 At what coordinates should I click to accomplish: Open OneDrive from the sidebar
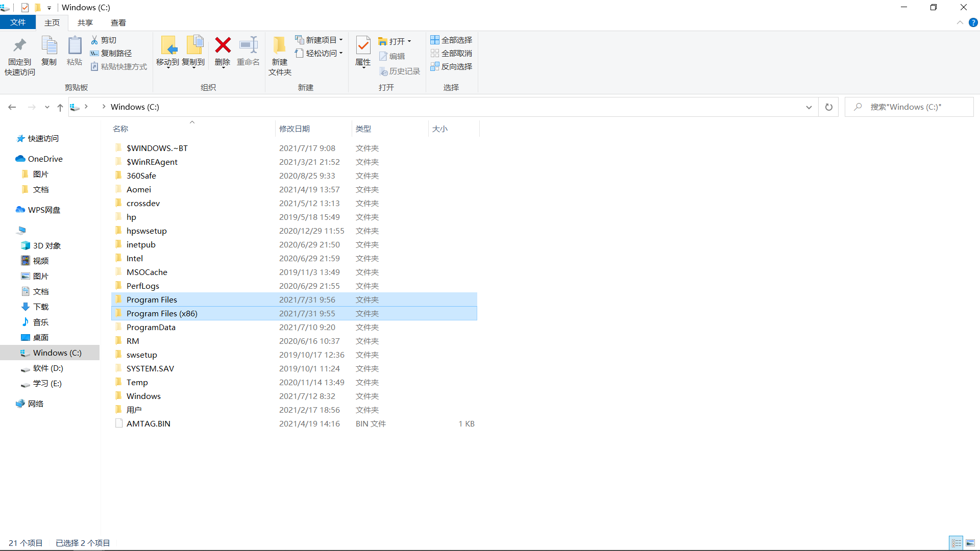tap(45, 159)
